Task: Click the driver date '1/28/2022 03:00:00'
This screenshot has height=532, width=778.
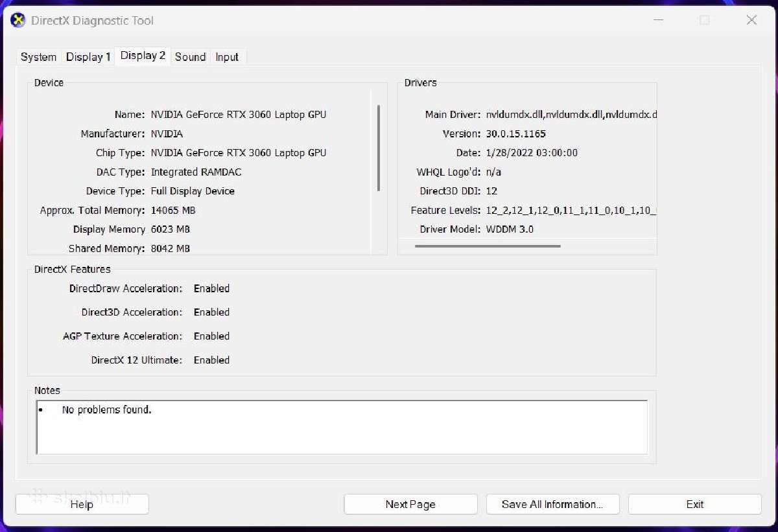Action: point(532,153)
